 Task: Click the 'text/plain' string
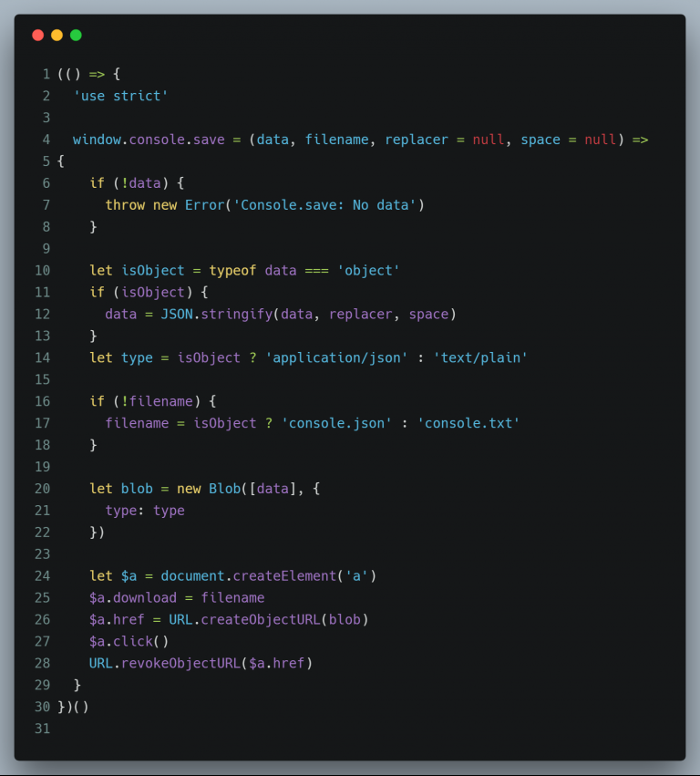[x=480, y=357]
